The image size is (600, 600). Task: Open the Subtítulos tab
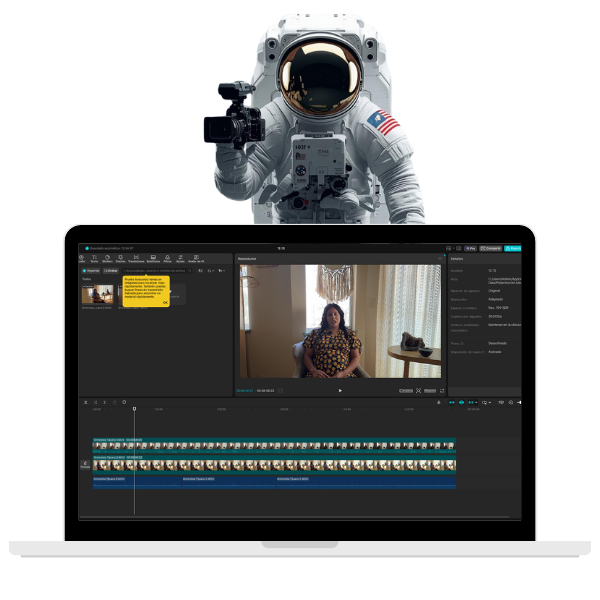pos(153,259)
